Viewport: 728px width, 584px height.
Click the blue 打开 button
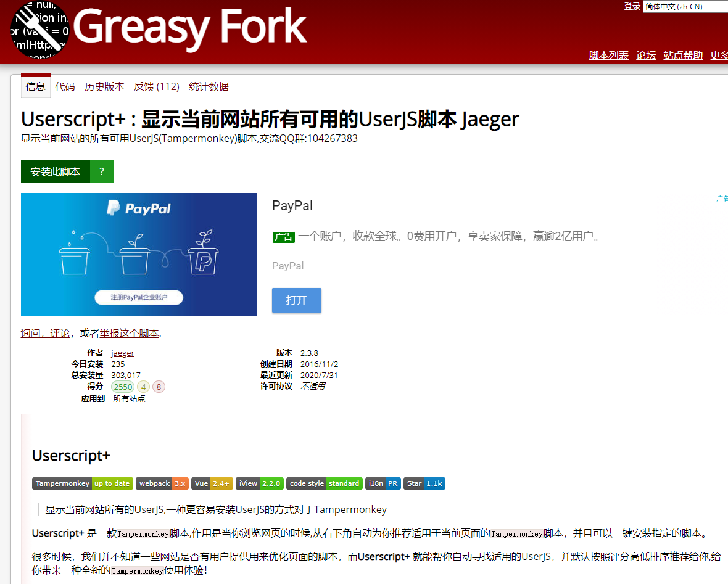pyautogui.click(x=297, y=300)
